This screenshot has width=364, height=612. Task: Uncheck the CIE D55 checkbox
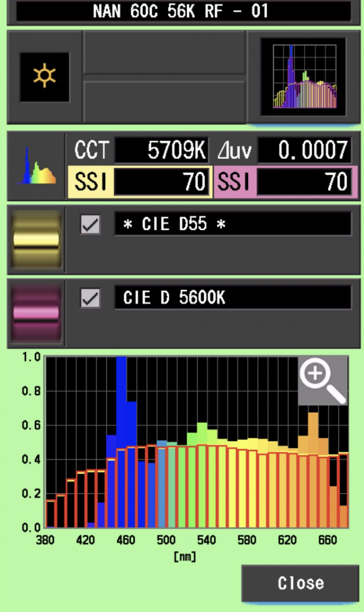pos(90,225)
